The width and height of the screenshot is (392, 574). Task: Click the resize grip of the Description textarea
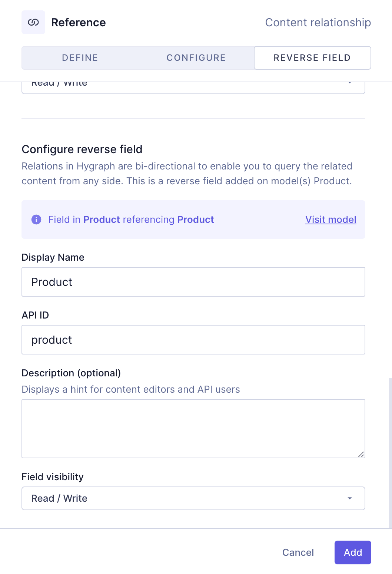361,455
